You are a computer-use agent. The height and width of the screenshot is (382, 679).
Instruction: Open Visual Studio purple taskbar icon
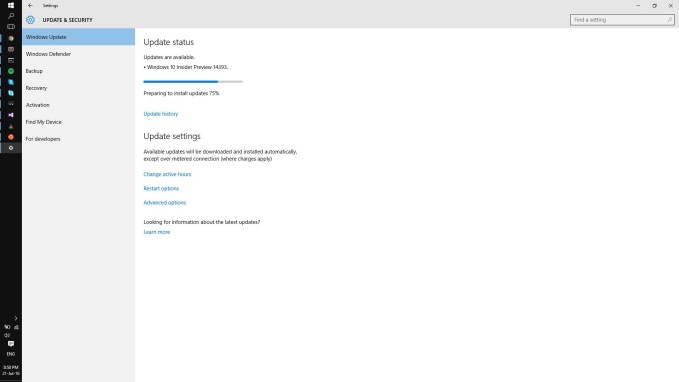[x=11, y=115]
